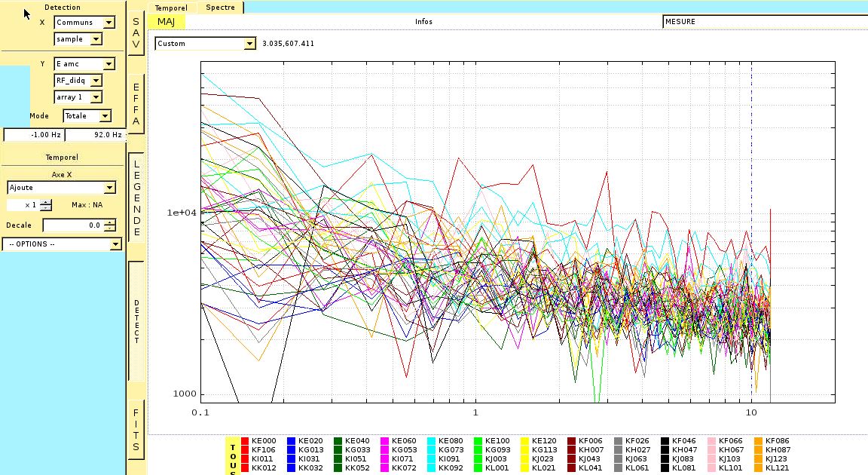Expand the Ajoute Axe X dropdown
The height and width of the screenshot is (475, 868).
[61, 188]
